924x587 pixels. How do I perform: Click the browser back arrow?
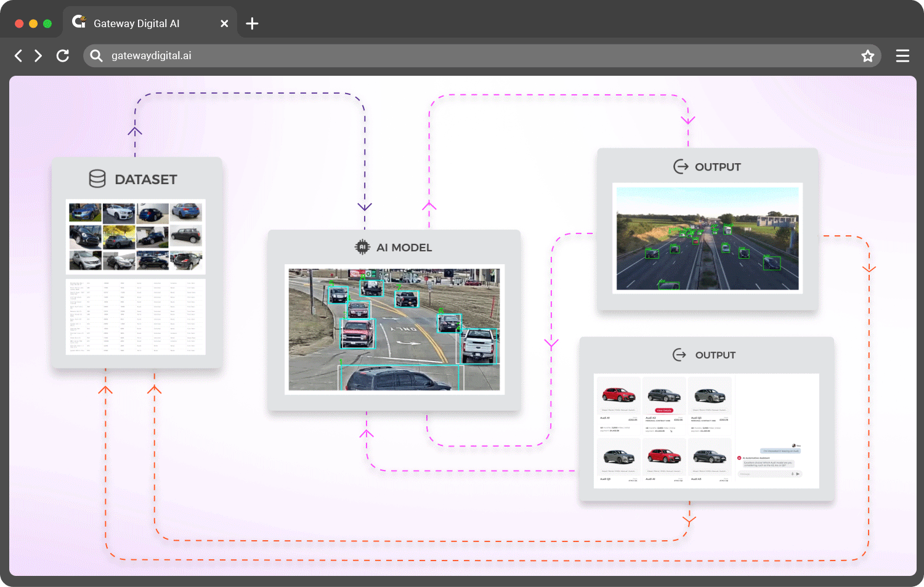[x=18, y=56]
